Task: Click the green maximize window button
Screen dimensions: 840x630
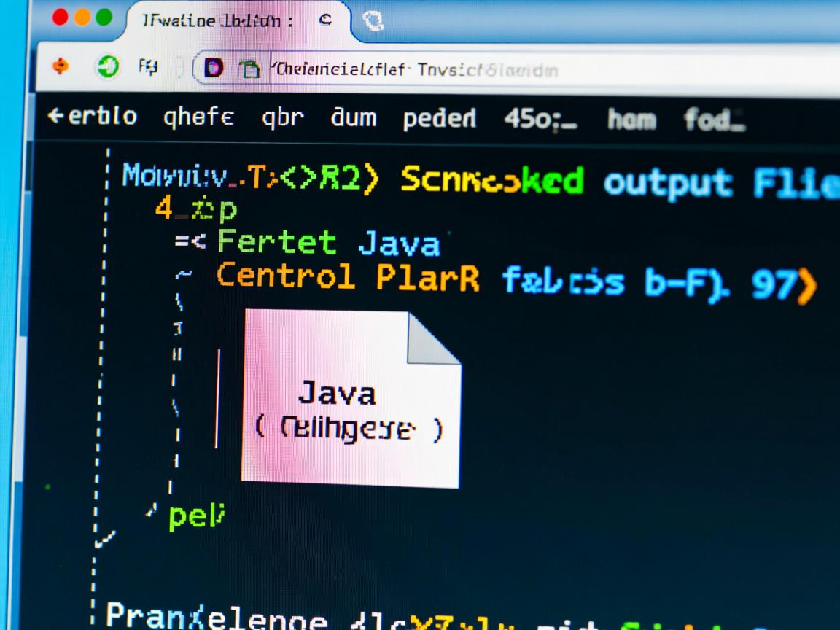Action: coord(104,17)
